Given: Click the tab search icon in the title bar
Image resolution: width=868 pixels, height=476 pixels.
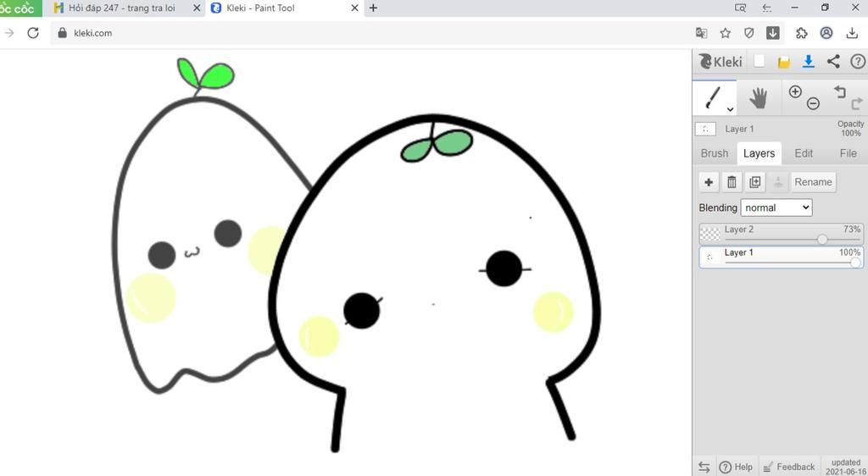Looking at the screenshot, I should pyautogui.click(x=740, y=8).
